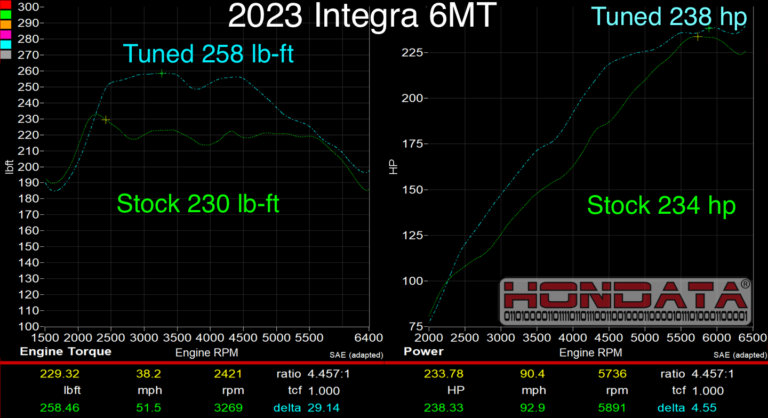
Task: Select the orange run color swatch
Action: (5, 25)
